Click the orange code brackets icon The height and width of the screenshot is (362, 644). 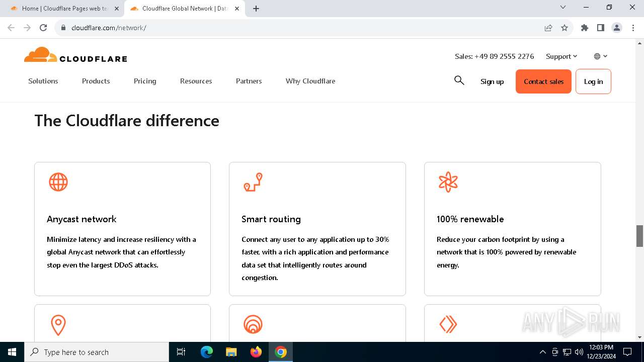[448, 324]
